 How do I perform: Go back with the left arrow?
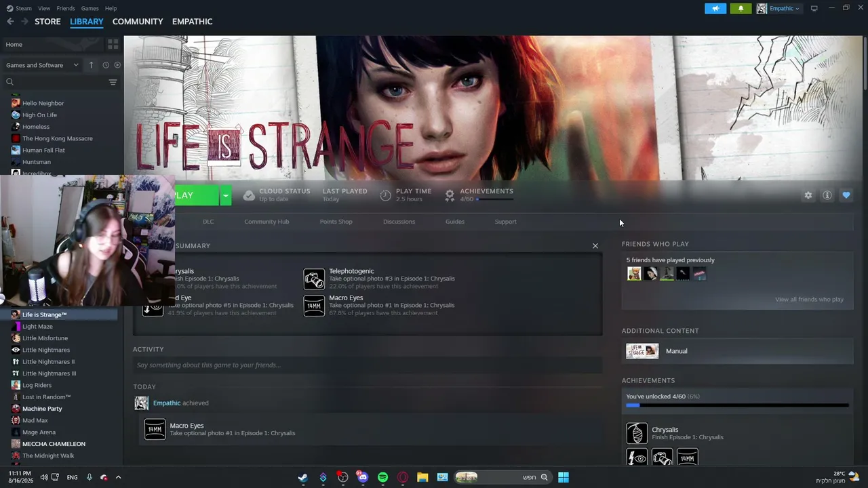pos(10,22)
